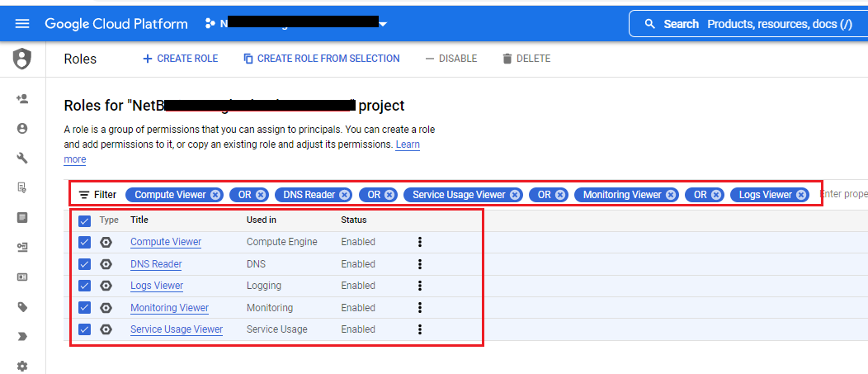Open the Service Usage Viewer role link
The width and height of the screenshot is (868, 374).
177,329
